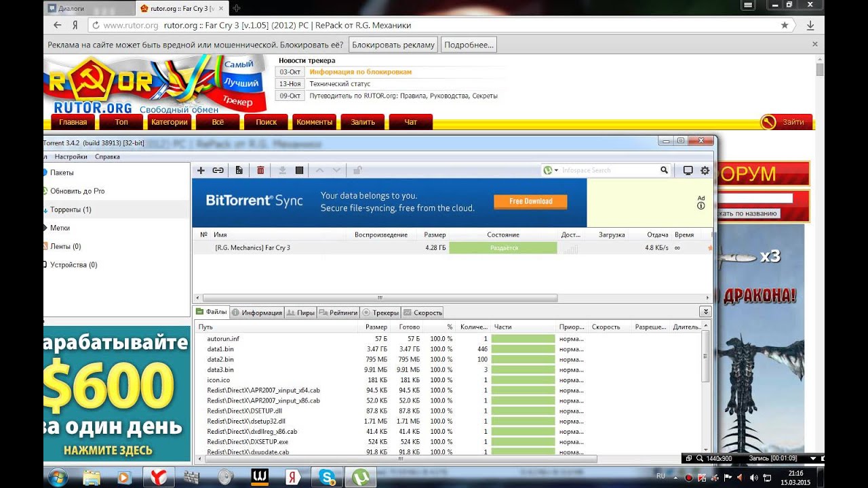The image size is (868, 488).
Task: Go back with browser arrow
Action: 57,25
